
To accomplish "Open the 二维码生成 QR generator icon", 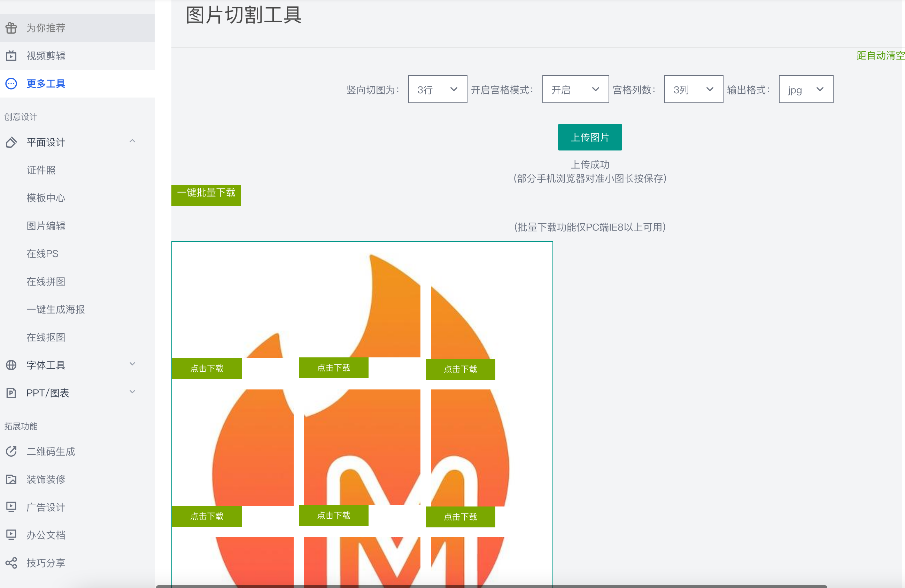I will click(x=11, y=451).
